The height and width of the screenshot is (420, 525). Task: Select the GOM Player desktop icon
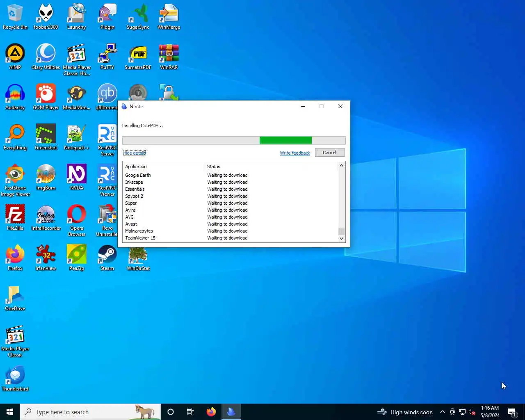[x=46, y=97]
